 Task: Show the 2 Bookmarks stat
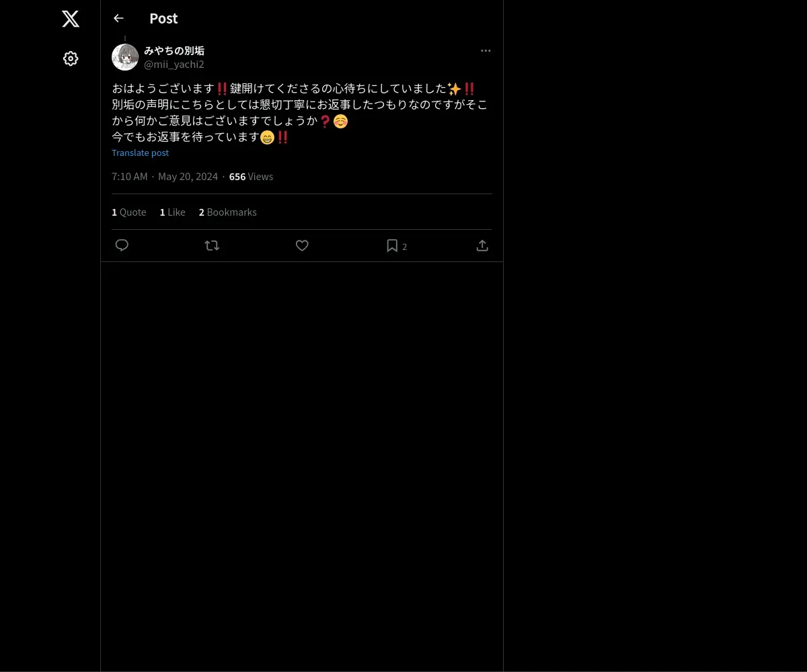coord(228,212)
